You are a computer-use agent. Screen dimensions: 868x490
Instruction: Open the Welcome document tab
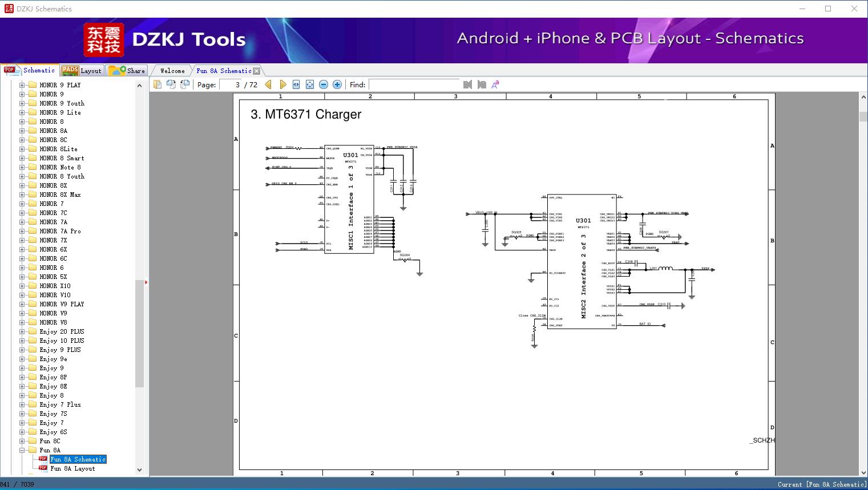coord(172,71)
